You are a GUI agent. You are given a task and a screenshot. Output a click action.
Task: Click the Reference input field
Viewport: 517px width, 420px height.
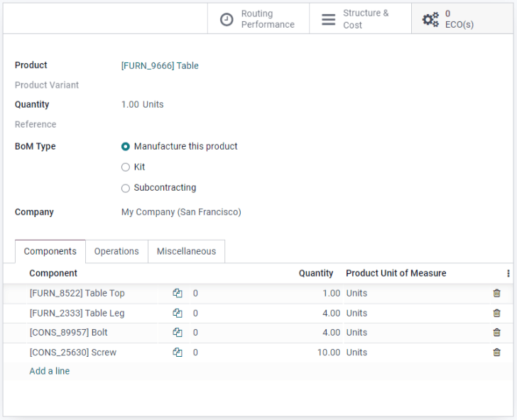(213, 125)
